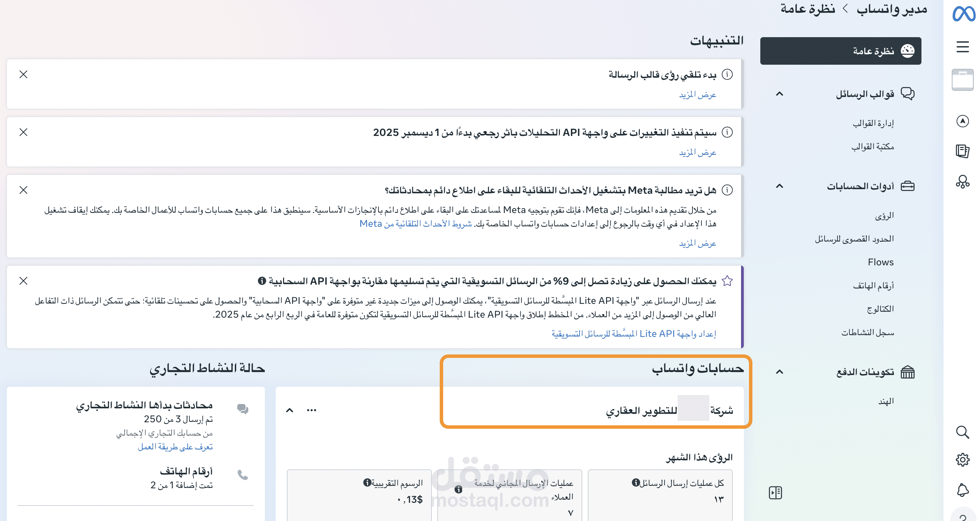
Task: Open Flows under account tools
Action: coord(880,262)
